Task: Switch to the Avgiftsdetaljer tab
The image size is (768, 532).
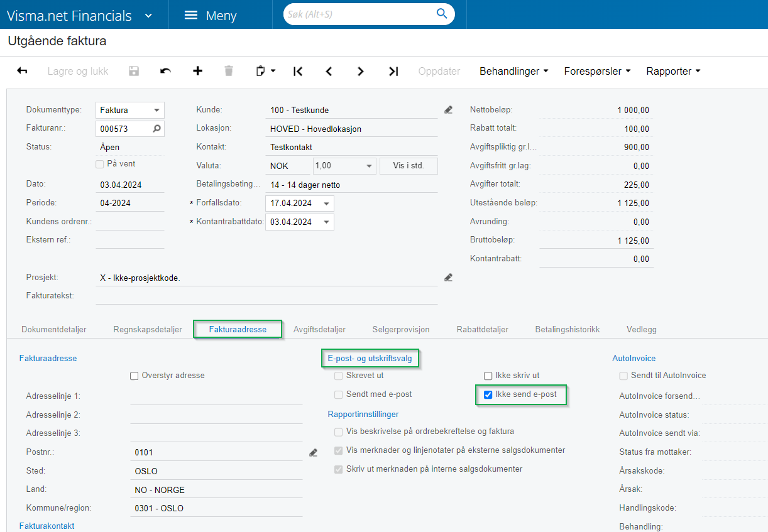Action: [x=319, y=329]
